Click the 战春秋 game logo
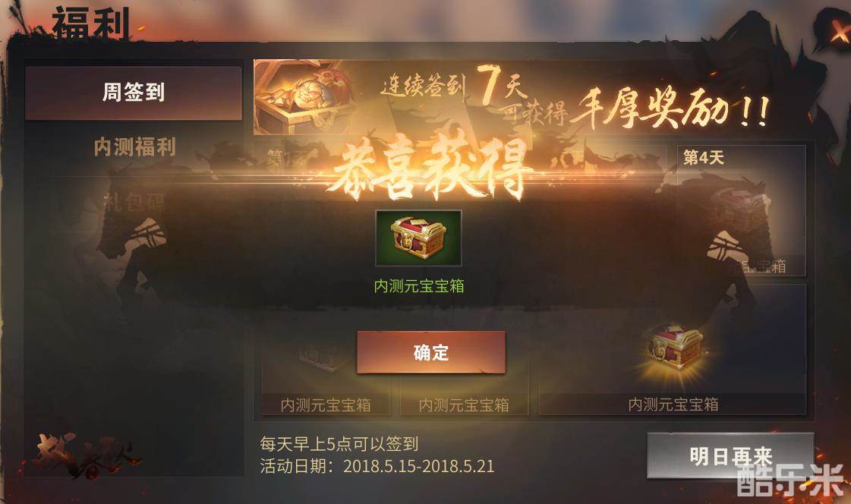This screenshot has height=504, width=851. point(87,455)
